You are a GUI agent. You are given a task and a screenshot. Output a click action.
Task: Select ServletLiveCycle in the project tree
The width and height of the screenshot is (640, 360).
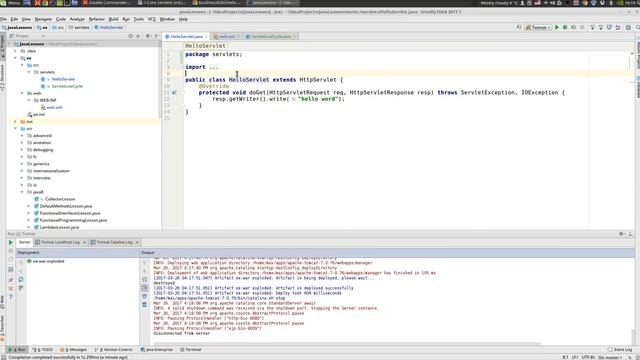point(67,86)
